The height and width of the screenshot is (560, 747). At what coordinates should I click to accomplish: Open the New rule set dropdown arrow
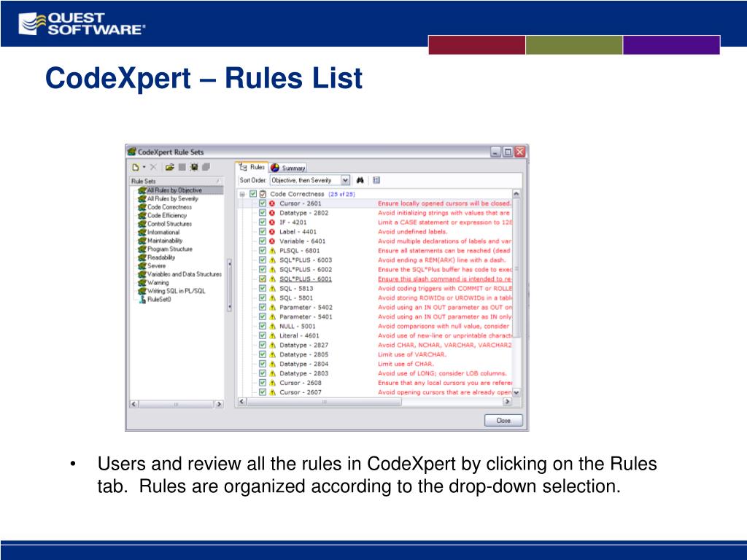144,167
